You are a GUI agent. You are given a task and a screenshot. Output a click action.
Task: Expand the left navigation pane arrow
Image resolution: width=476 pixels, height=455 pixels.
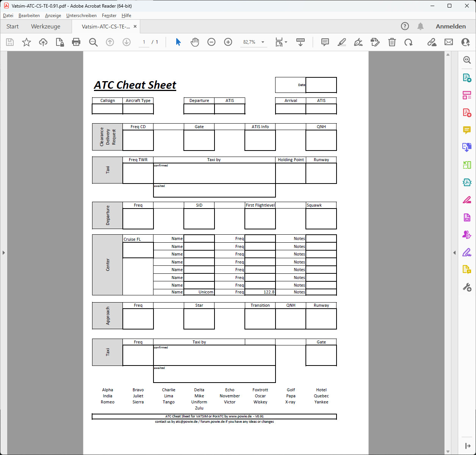[x=4, y=252]
